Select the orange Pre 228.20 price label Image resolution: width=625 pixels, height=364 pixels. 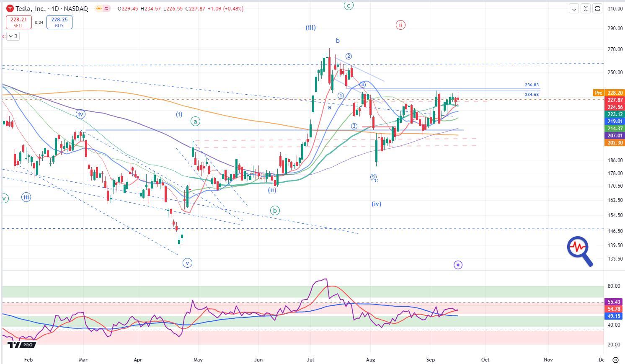click(610, 93)
